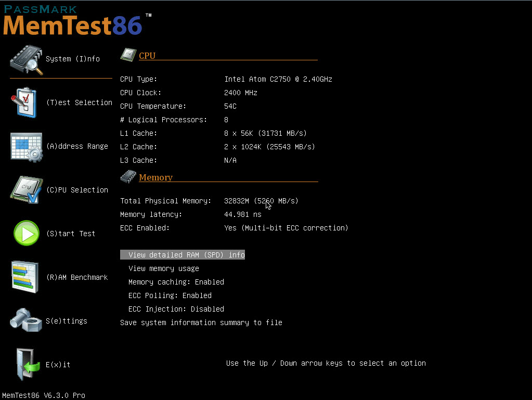Click Save system information summary to file
This screenshot has width=532, height=400.
pos(201,322)
